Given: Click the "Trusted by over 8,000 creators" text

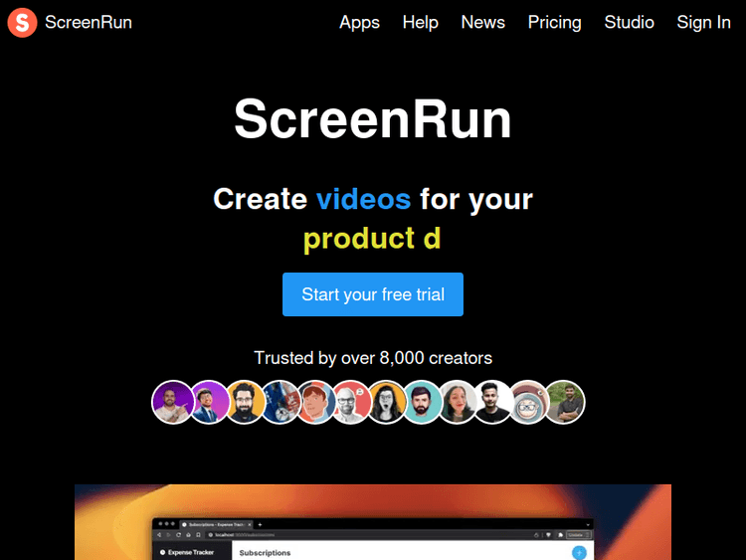Looking at the screenshot, I should (373, 358).
